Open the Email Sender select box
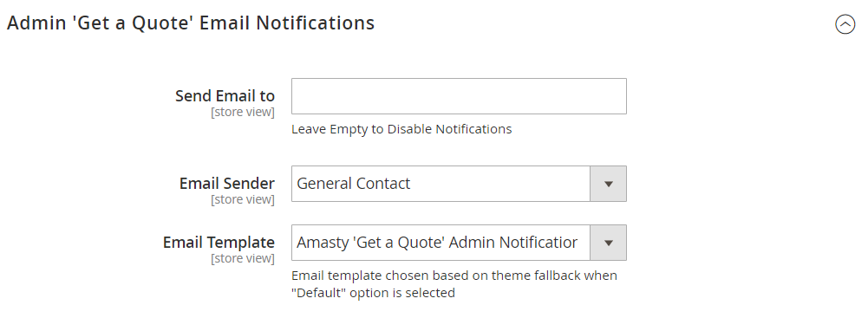Image resolution: width=868 pixels, height=318 pixels. point(459,184)
